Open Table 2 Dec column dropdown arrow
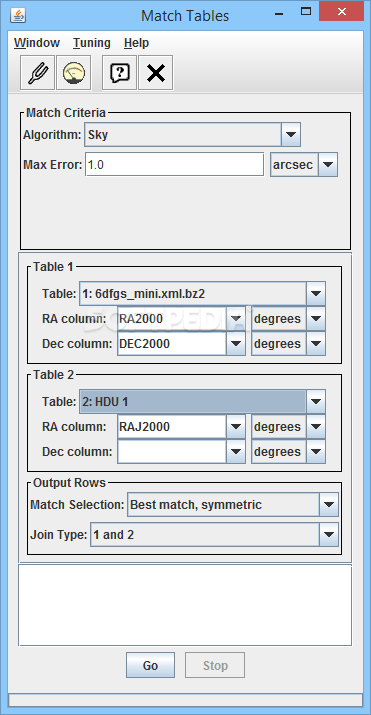The width and height of the screenshot is (371, 715). pos(236,452)
